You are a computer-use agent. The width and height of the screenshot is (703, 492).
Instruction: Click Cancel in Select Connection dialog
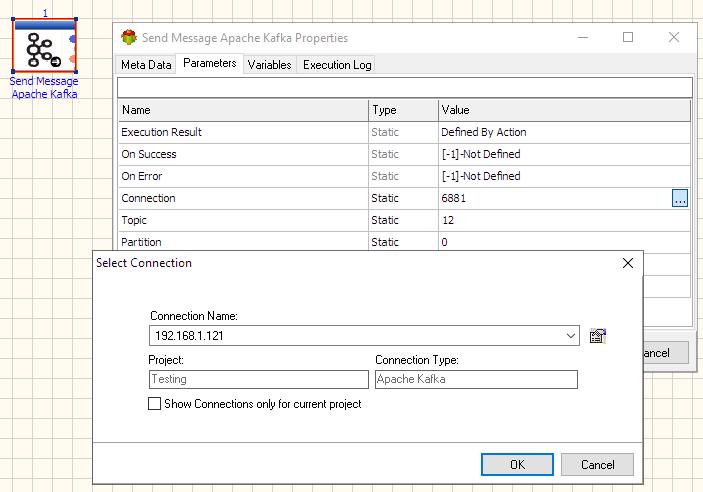[597, 464]
